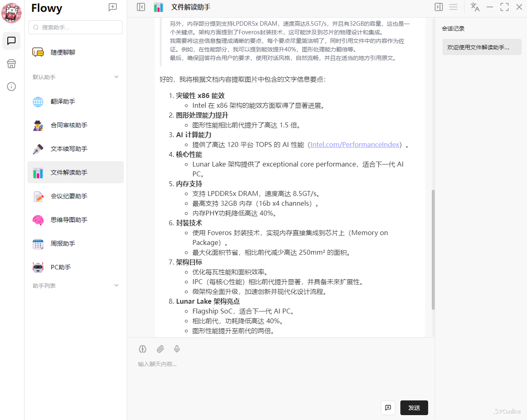Viewport: 527px width, 420px height.
Task: Expand the 助手列表 section
Action: [116, 286]
